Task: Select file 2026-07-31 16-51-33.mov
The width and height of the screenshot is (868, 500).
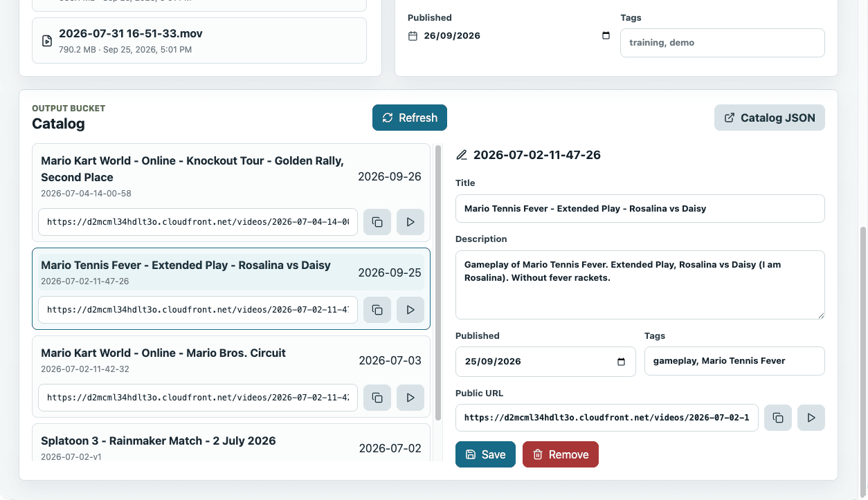Action: point(199,41)
